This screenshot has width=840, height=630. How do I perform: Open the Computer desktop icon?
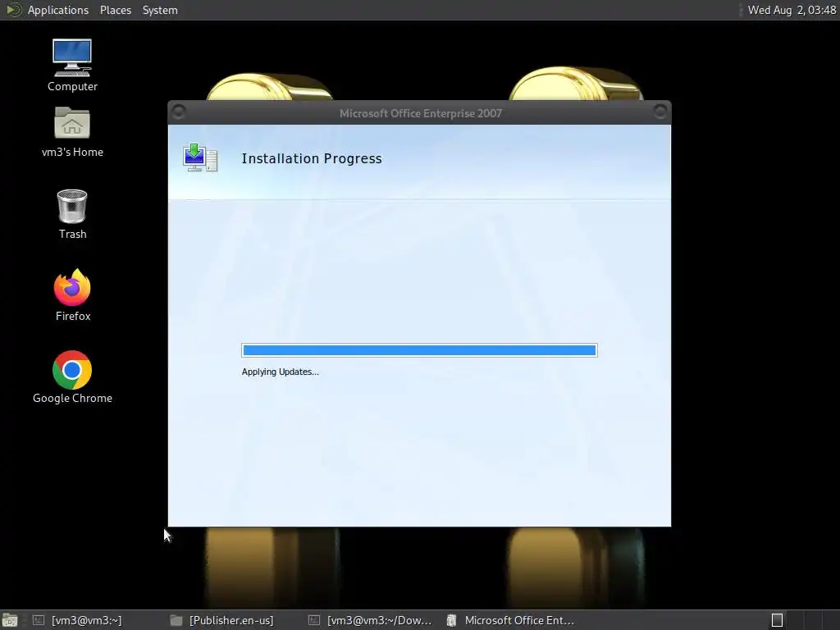tap(72, 66)
